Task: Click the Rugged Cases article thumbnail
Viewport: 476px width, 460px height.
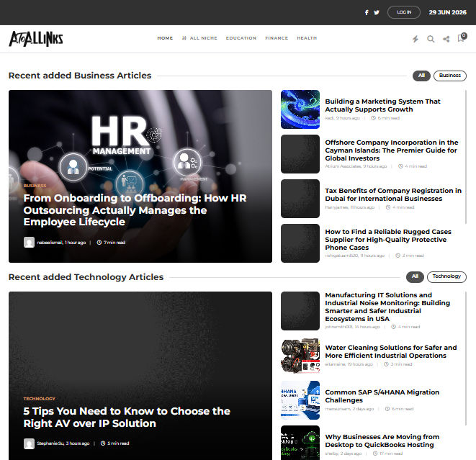Action: [x=300, y=243]
